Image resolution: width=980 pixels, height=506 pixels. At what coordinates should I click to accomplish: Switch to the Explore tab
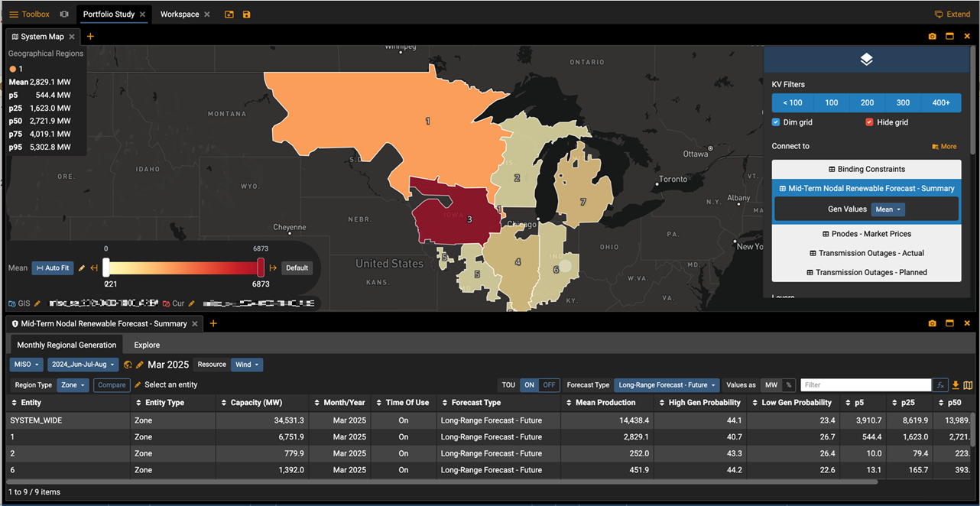[147, 345]
